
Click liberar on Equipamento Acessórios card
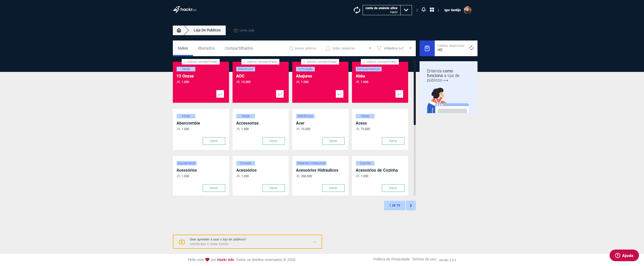tap(214, 188)
